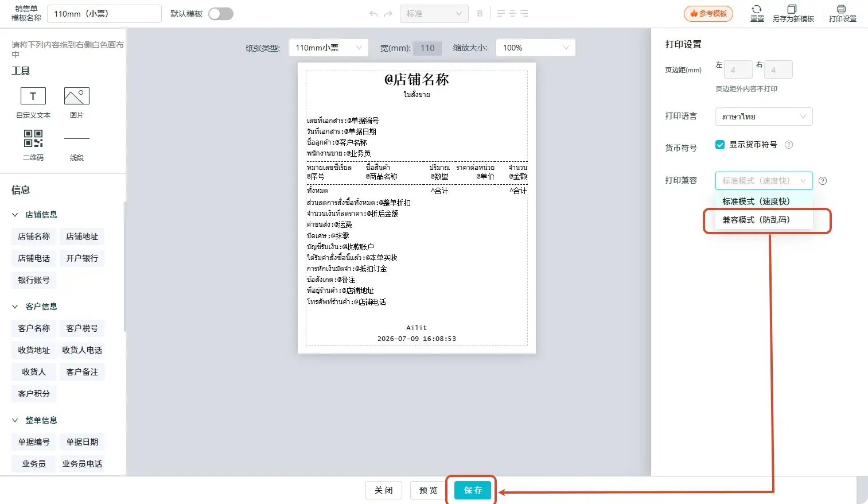
Task: Click the 预览 button
Action: point(429,490)
